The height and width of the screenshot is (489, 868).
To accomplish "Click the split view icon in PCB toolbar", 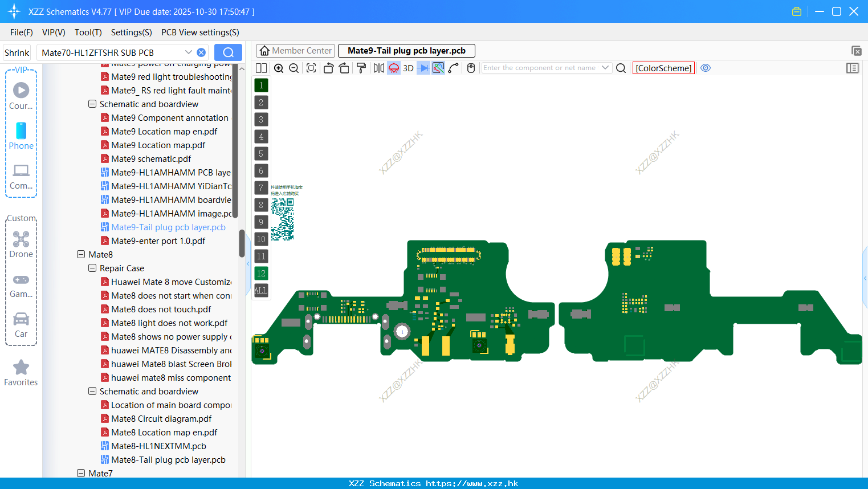I will 261,68.
